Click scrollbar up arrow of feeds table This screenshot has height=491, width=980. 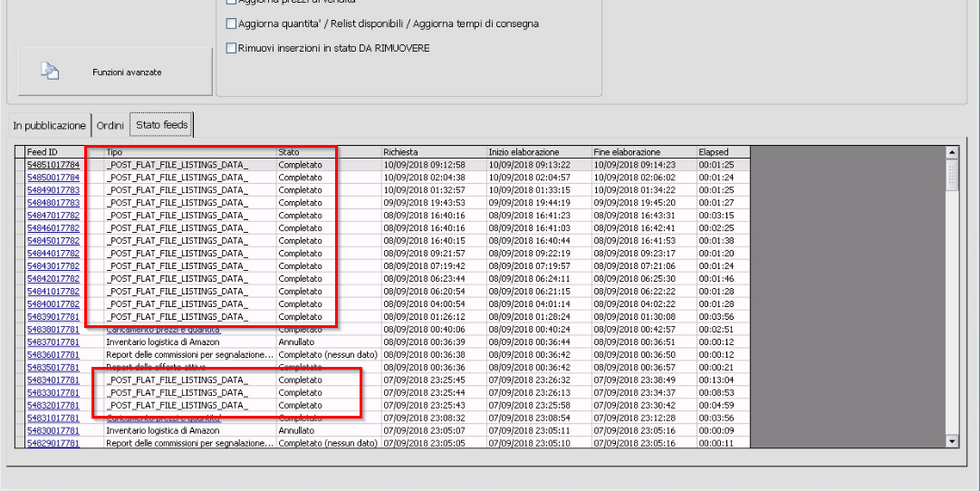coord(953,152)
